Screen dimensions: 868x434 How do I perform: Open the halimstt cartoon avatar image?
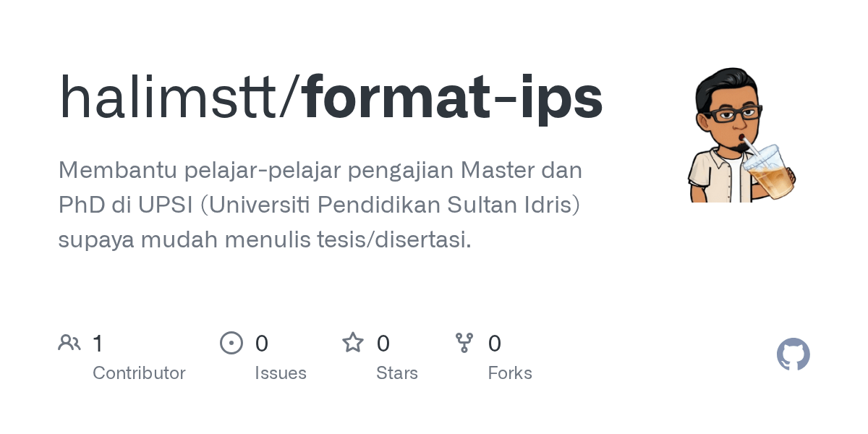pos(741,135)
